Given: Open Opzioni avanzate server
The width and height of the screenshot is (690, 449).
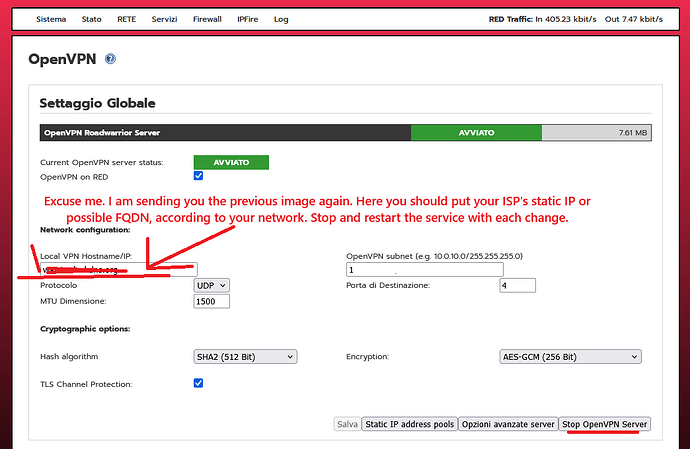Looking at the screenshot, I should click(508, 424).
